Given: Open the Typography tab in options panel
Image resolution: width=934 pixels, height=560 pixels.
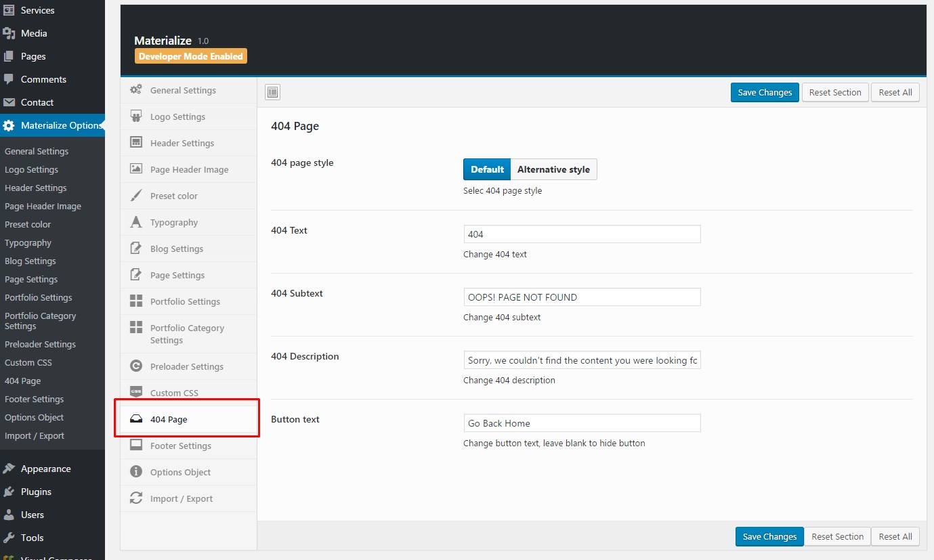Looking at the screenshot, I should click(189, 222).
